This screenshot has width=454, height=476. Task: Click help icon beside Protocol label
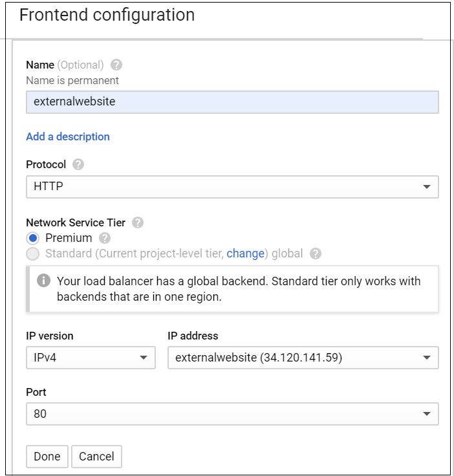coord(78,164)
